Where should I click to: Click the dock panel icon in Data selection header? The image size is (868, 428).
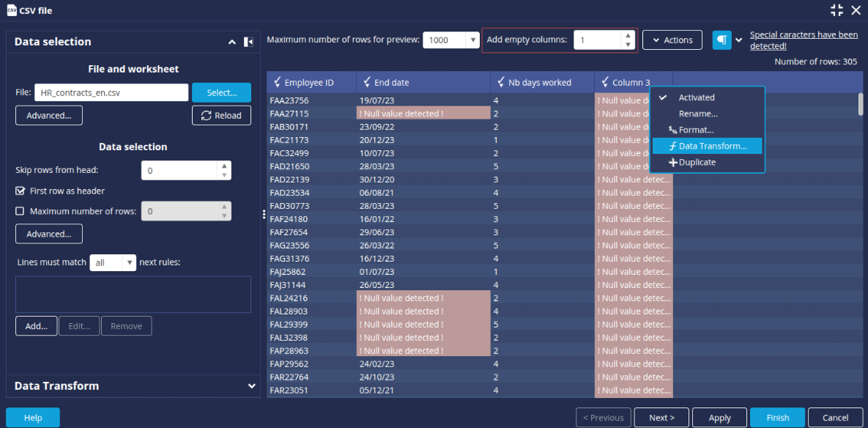pos(248,42)
